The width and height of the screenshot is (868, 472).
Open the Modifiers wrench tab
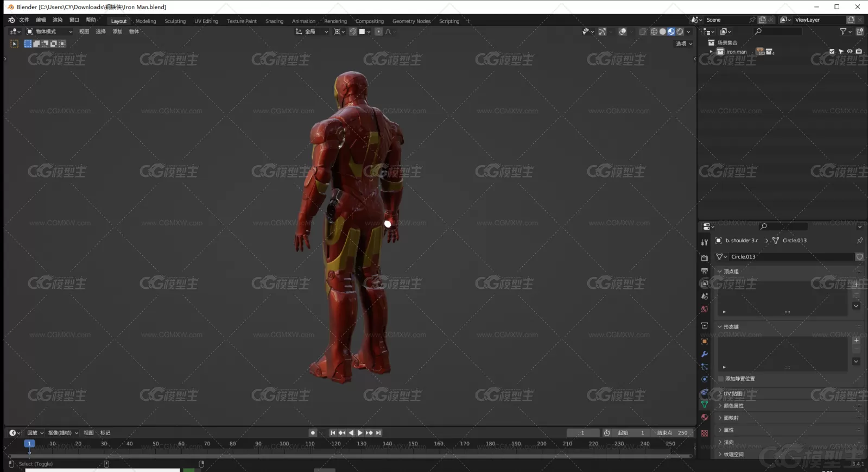(x=705, y=354)
